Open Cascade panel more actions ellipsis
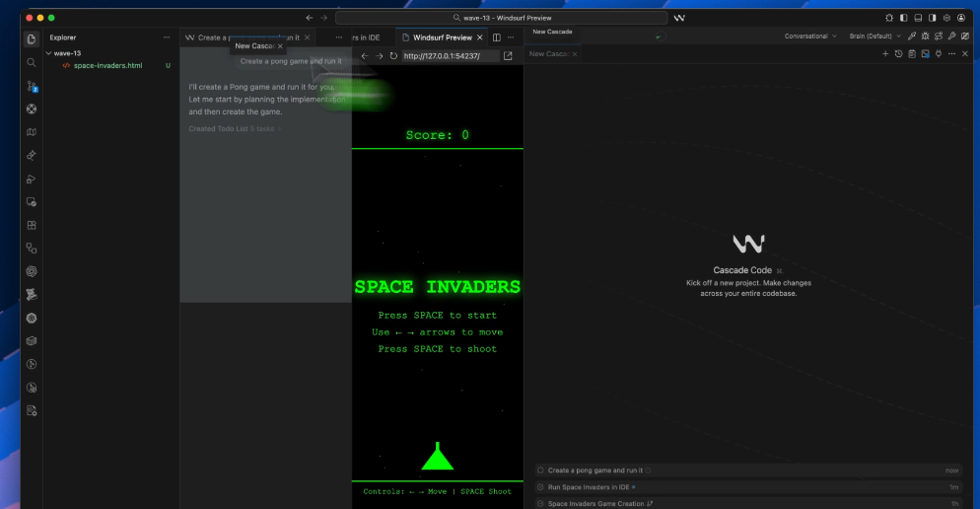 (951, 54)
